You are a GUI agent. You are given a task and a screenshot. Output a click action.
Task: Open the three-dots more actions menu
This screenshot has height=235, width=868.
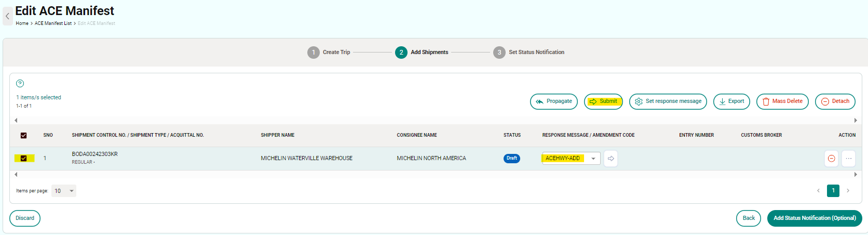pos(848,159)
